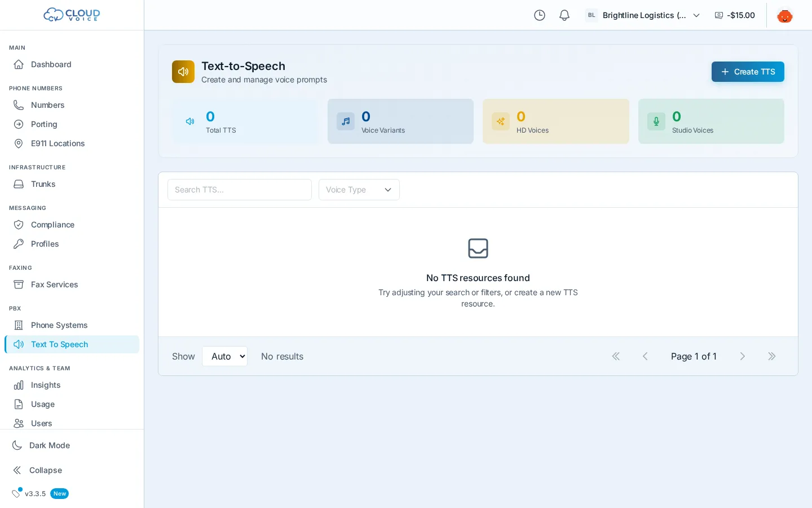Click the Trunks drive icon
The width and height of the screenshot is (812, 508).
pyautogui.click(x=19, y=184)
